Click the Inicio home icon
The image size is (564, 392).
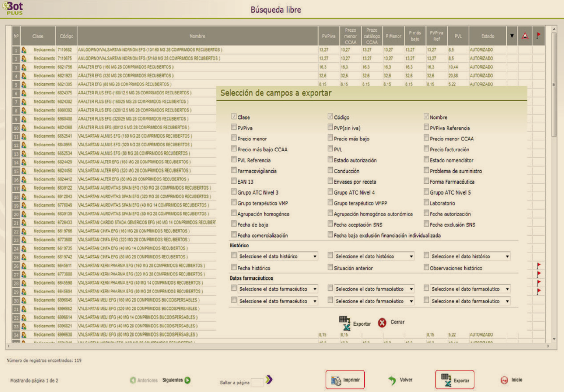(504, 380)
